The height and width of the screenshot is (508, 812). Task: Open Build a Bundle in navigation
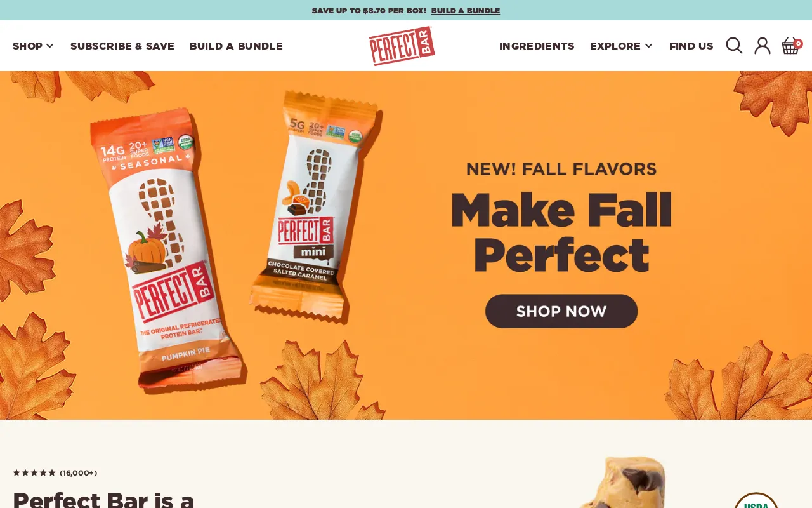(236, 46)
